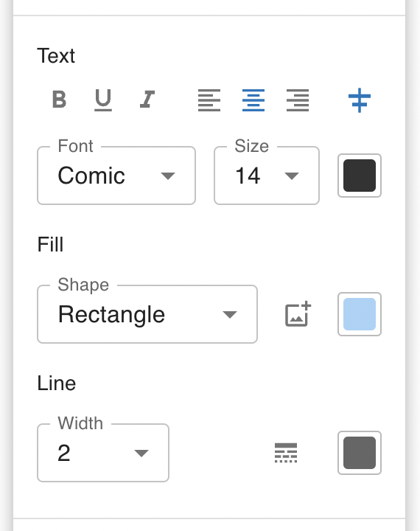Click the Font dropdown arrow
Image resolution: width=420 pixels, height=531 pixels.
168,176
